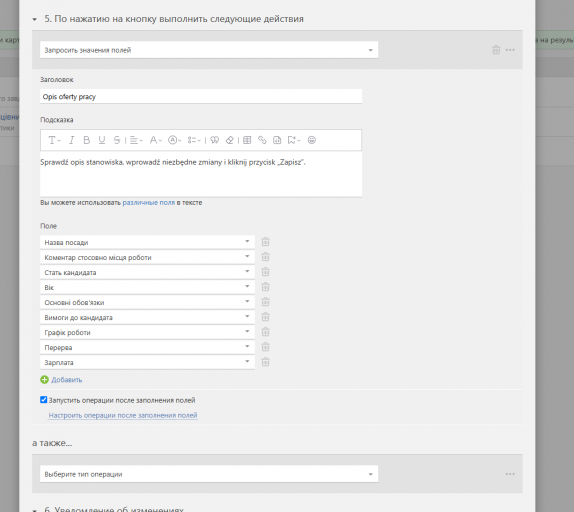The image size is (574, 512).
Task: Delete the 'Назва посади' field row
Action: pos(265,242)
